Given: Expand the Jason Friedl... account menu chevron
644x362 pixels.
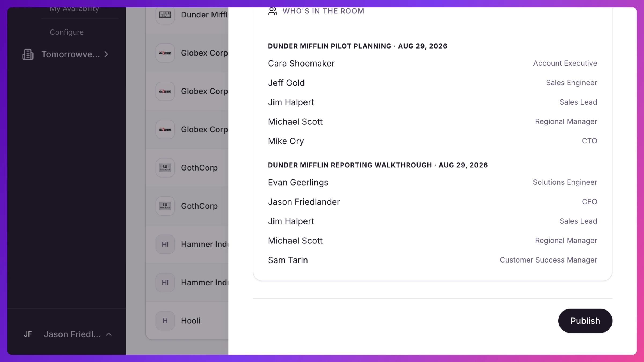Looking at the screenshot, I should pos(109,334).
